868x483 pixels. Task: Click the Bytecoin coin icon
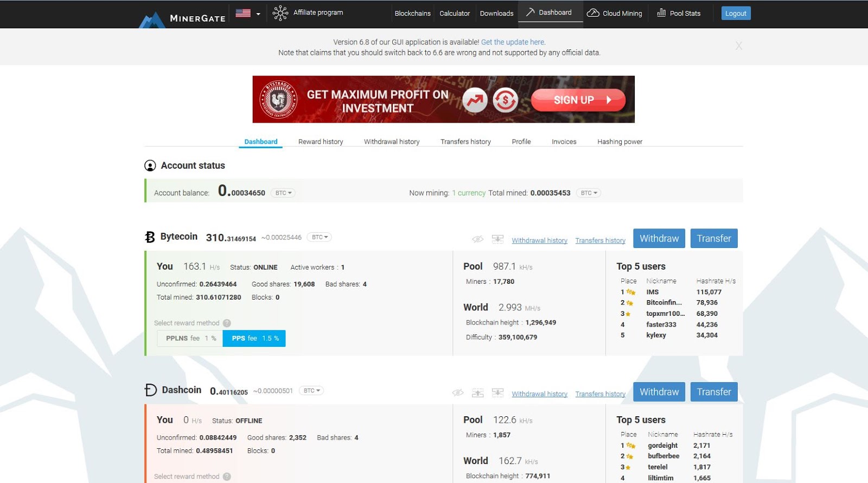(x=150, y=237)
